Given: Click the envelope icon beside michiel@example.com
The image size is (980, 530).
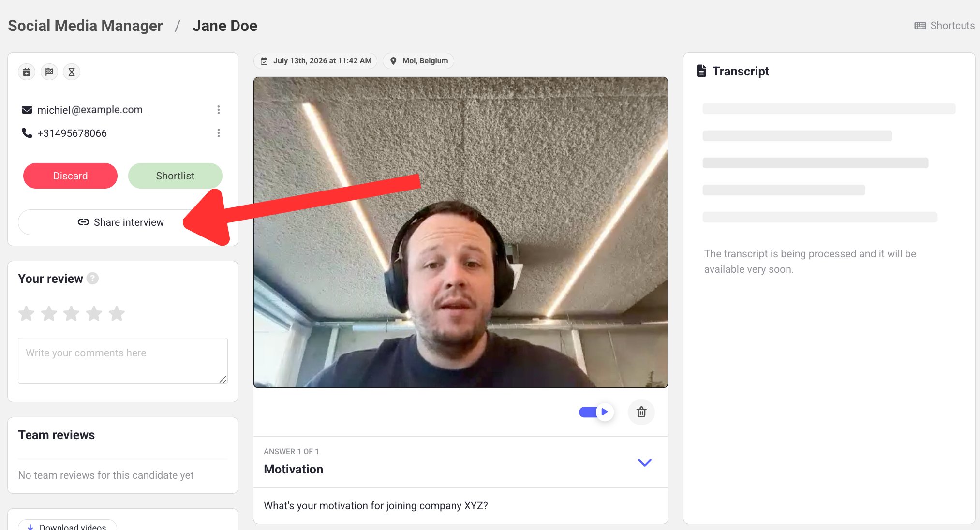Looking at the screenshot, I should click(27, 110).
